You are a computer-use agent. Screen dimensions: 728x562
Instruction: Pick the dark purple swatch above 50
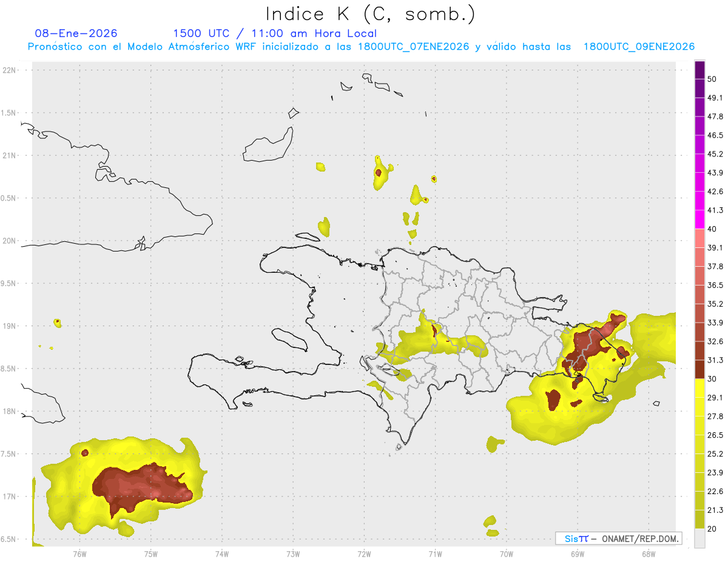(700, 70)
